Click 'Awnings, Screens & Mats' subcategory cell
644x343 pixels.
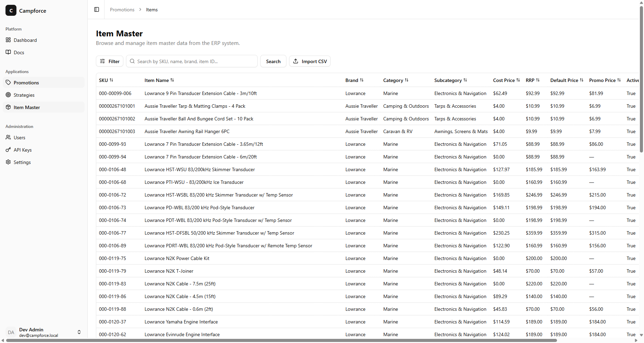(461, 131)
